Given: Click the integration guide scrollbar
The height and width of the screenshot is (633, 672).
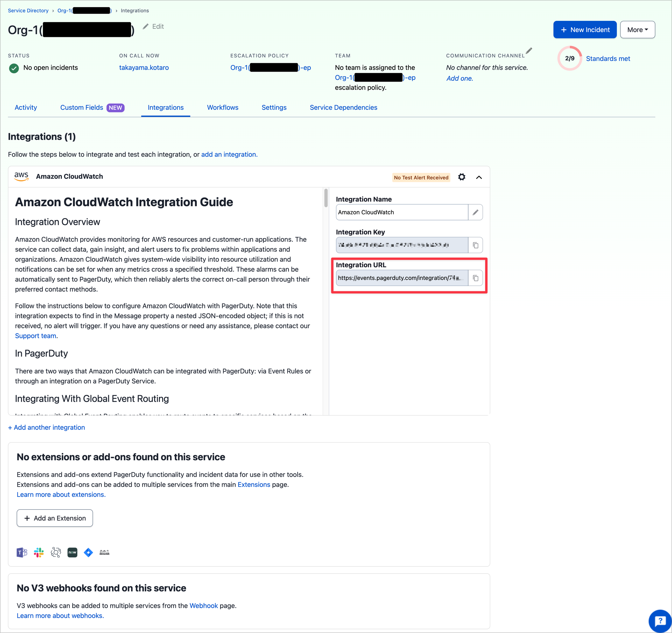Looking at the screenshot, I should [326, 198].
